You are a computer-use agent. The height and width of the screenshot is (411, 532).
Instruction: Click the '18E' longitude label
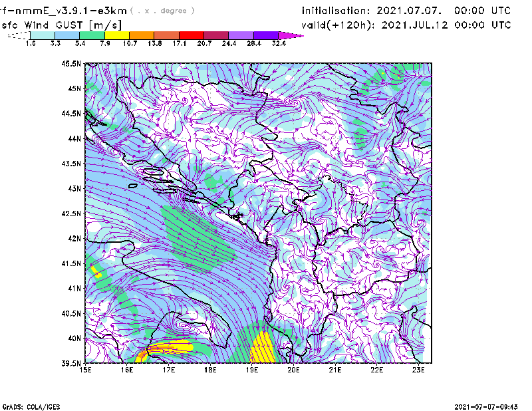pyautogui.click(x=210, y=370)
